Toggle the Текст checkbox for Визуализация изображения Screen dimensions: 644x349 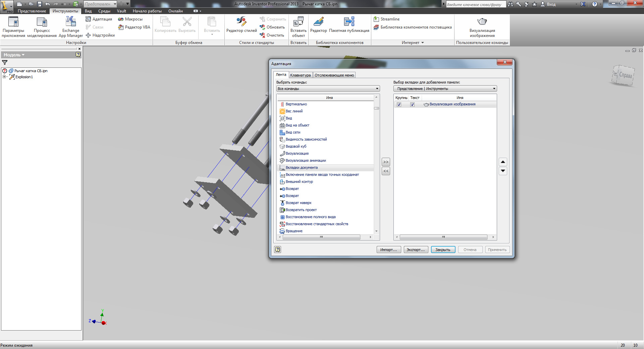(412, 105)
